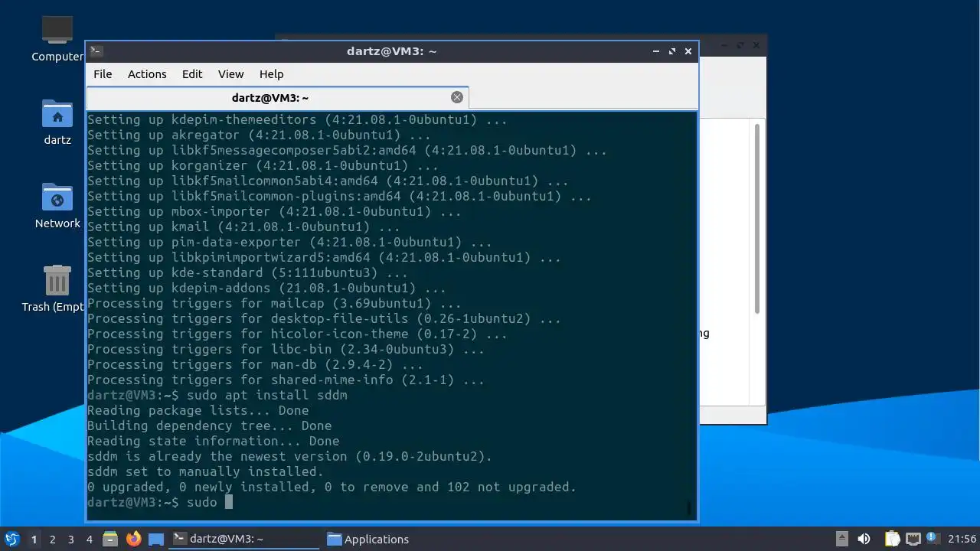The height and width of the screenshot is (551, 980).
Task: Select the dartz@VM3: ~ terminal tab
Action: click(x=277, y=97)
